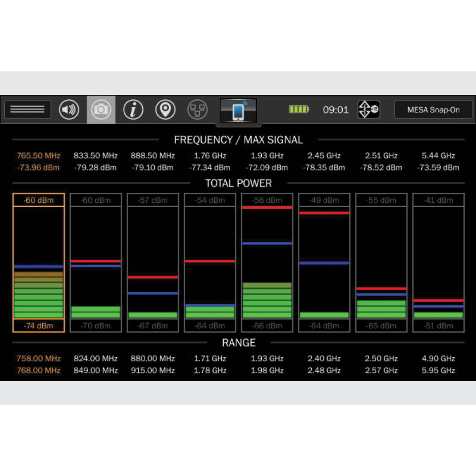Click the -73.96 dBm max signal value
This screenshot has width=476, height=476.
[x=39, y=168]
